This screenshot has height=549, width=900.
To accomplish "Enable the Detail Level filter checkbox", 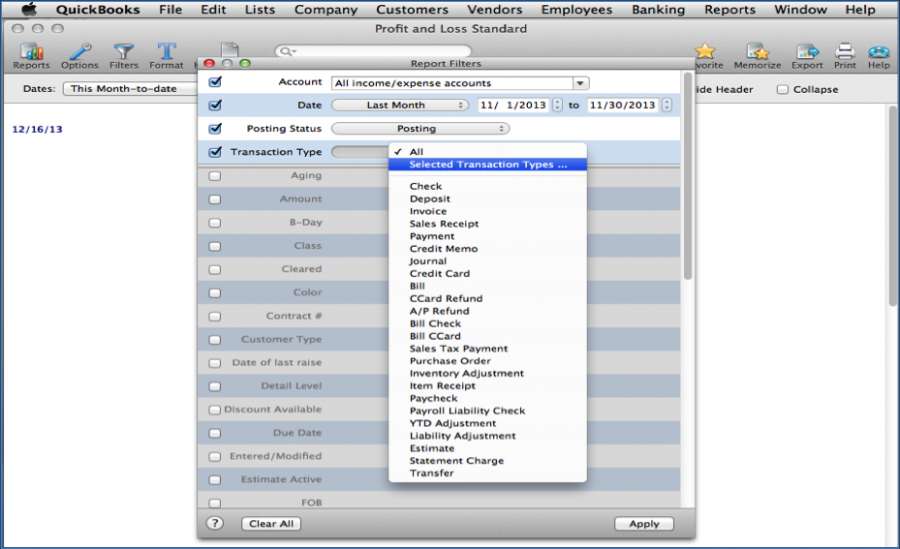I will [x=215, y=386].
